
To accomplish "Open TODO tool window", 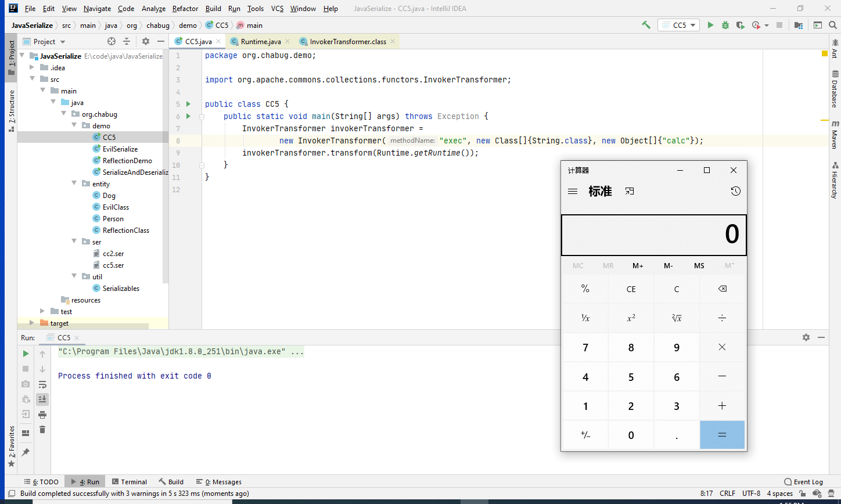I will pos(41,481).
